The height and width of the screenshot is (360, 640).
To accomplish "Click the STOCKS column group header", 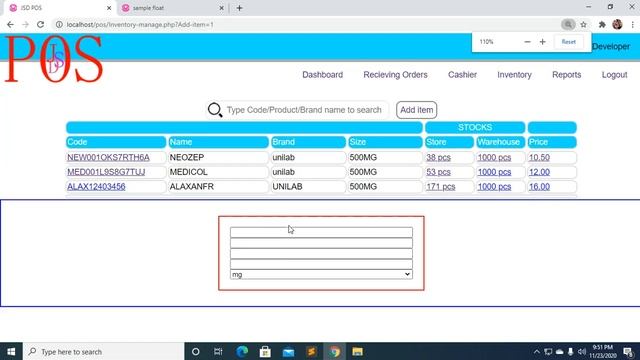I will click(475, 127).
